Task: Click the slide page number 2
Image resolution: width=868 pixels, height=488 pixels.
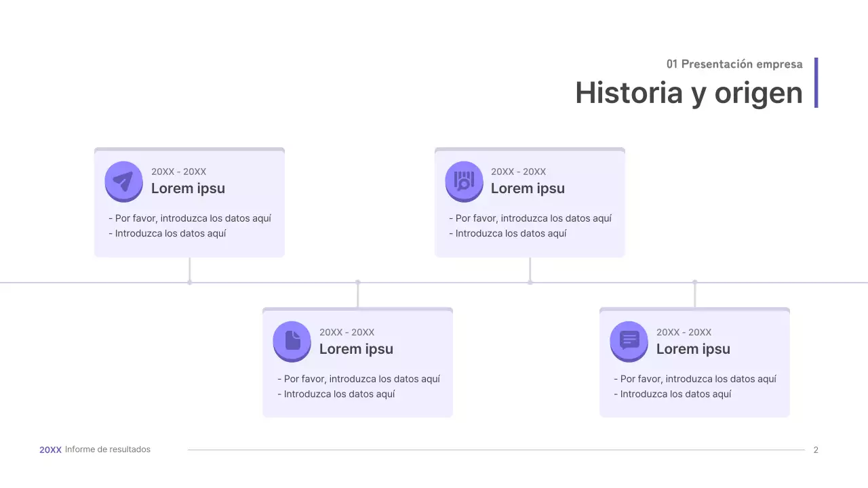Action: pyautogui.click(x=816, y=450)
